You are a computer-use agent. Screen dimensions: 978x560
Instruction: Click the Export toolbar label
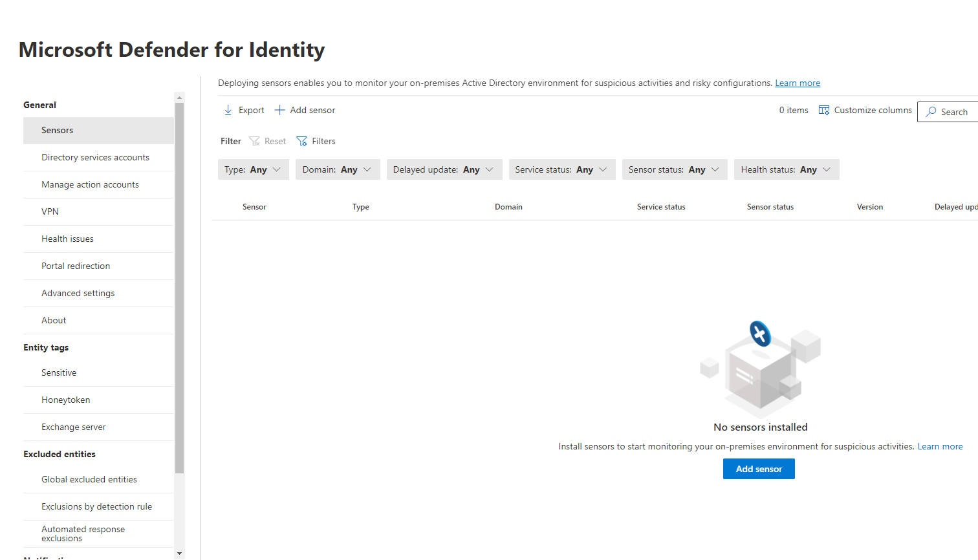251,111
